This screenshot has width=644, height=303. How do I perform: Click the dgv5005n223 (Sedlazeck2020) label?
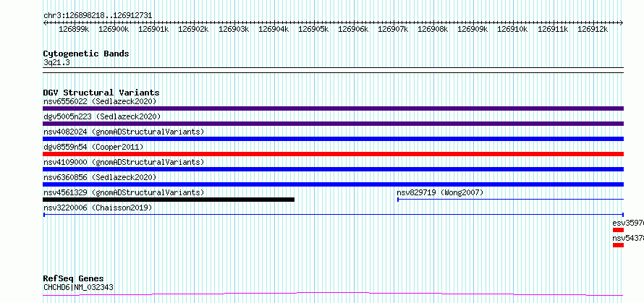(x=102, y=116)
